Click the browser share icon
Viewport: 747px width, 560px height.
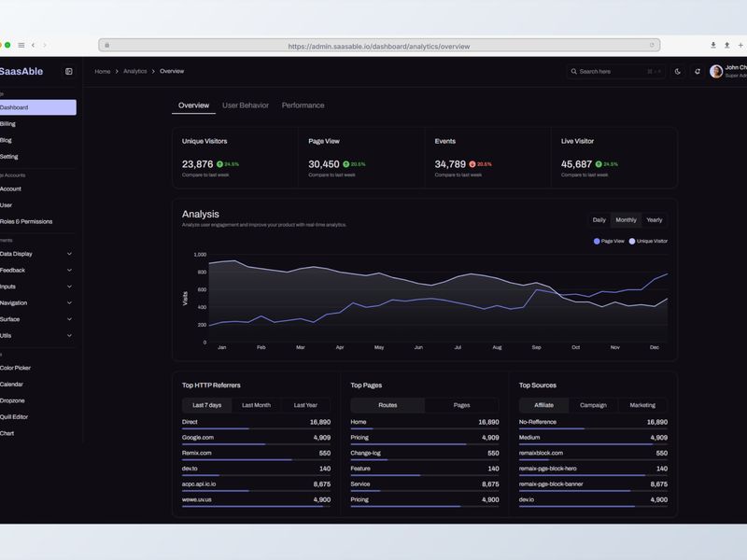coord(727,45)
